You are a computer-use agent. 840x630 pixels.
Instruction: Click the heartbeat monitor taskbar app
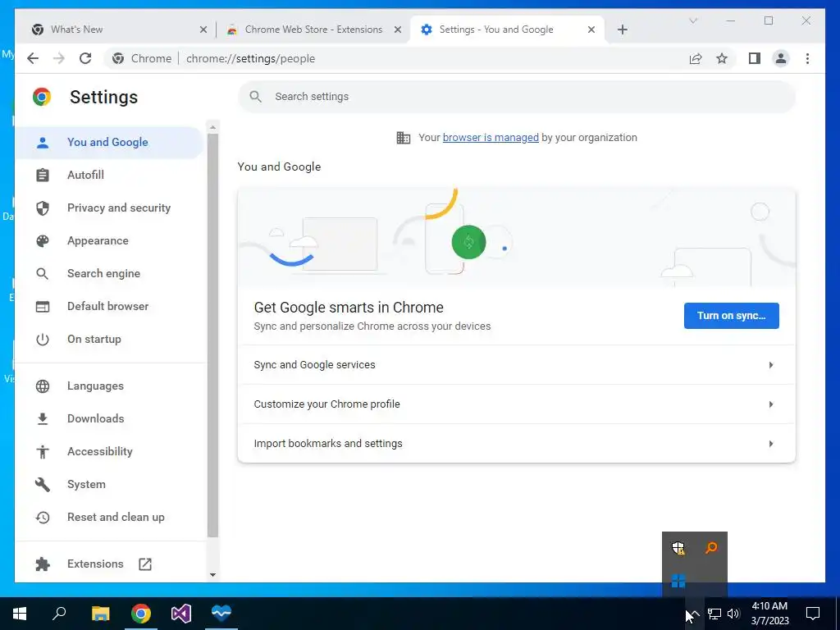tap(221, 613)
